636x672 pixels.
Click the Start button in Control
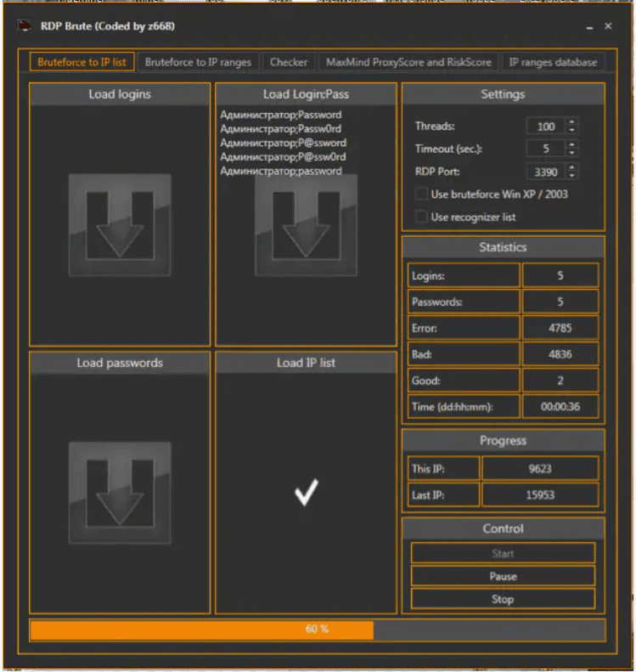(503, 553)
